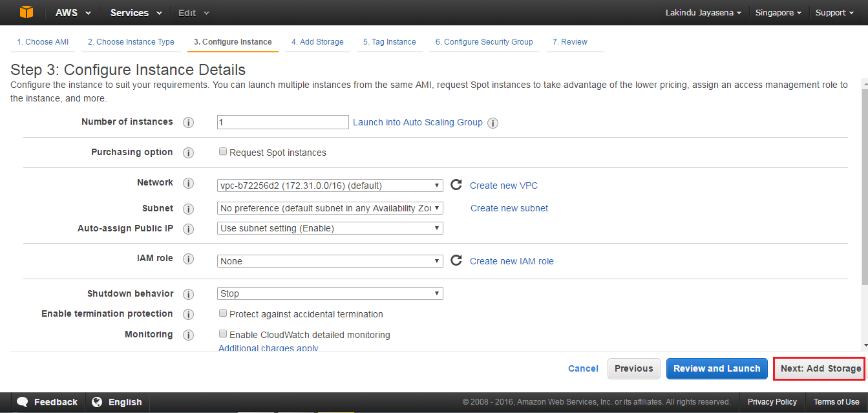Show the IAM role info icon
This screenshot has width=868, height=413.
click(189, 259)
